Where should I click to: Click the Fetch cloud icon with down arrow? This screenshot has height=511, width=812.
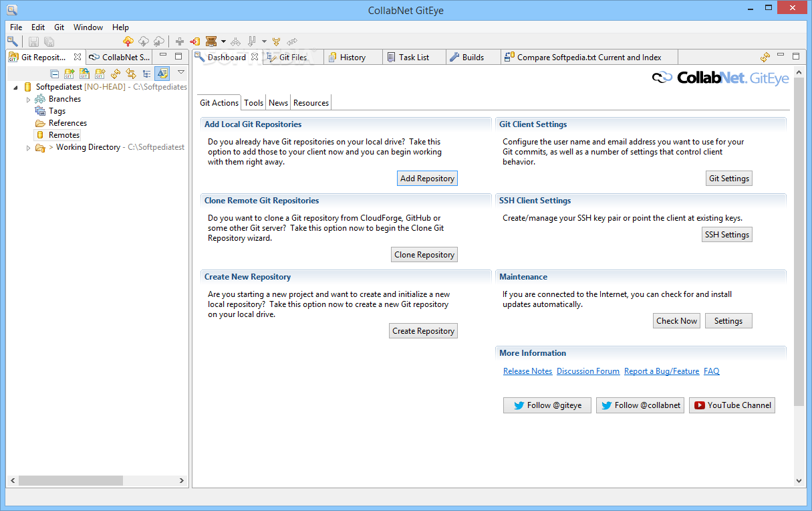tap(144, 41)
